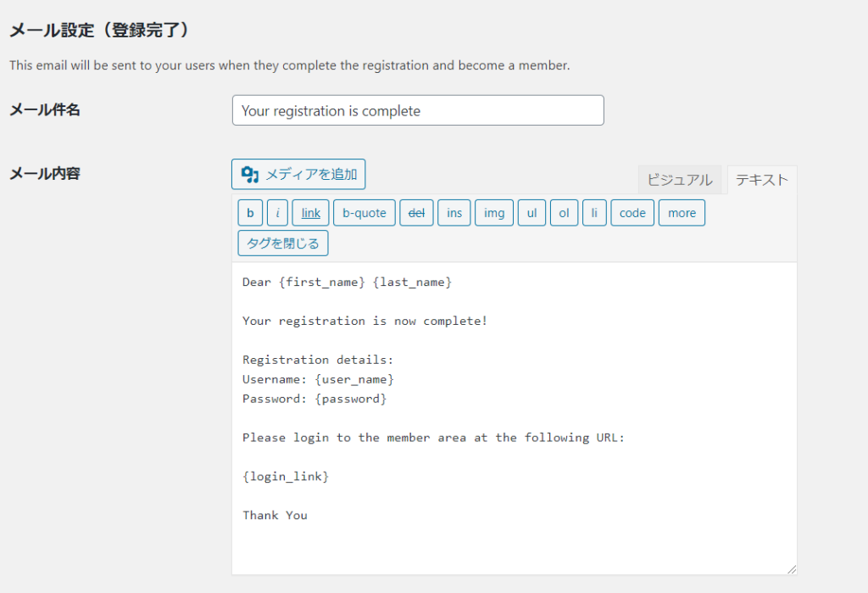Click the タグを閉じる button
Image resolution: width=868 pixels, height=593 pixels.
coord(283,243)
